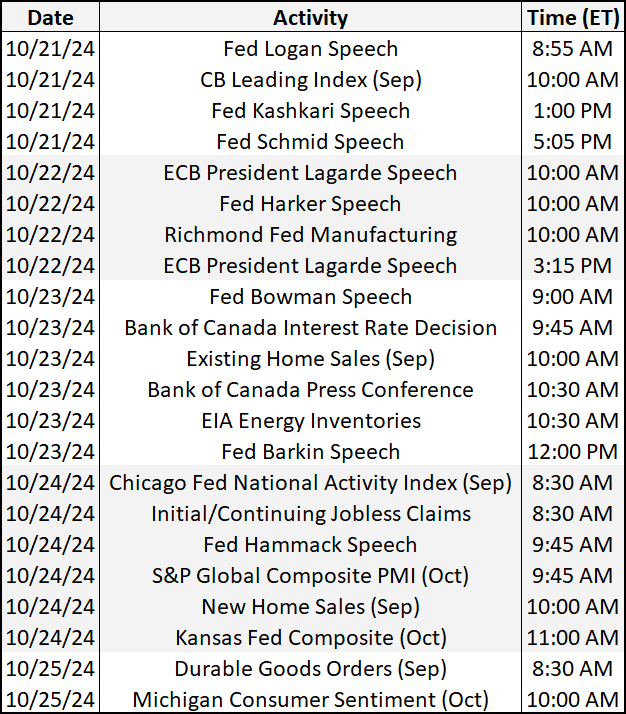Image resolution: width=626 pixels, height=714 pixels.
Task: Click Bank of Canada Press Conference
Action: (310, 389)
